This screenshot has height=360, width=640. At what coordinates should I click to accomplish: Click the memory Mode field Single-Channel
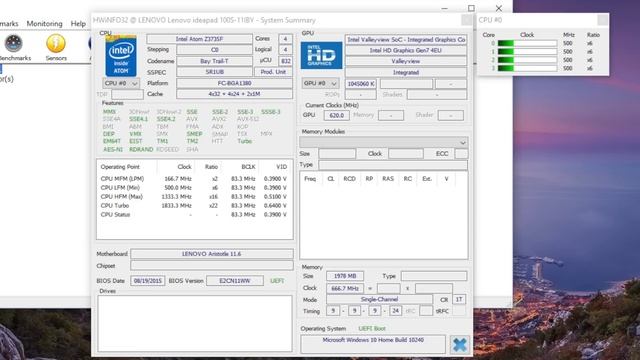pyautogui.click(x=379, y=300)
